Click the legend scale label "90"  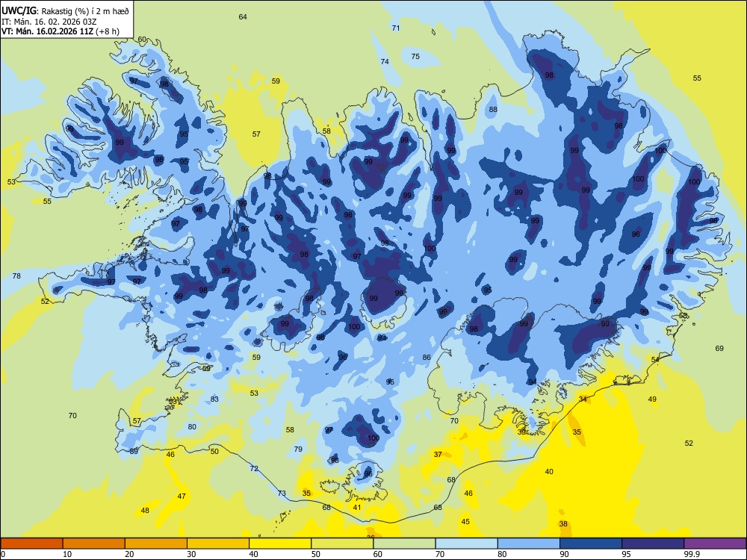[x=564, y=554]
